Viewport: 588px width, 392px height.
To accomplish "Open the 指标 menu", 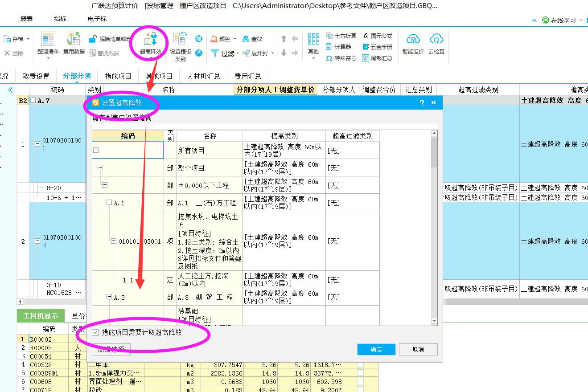I will pos(60,19).
